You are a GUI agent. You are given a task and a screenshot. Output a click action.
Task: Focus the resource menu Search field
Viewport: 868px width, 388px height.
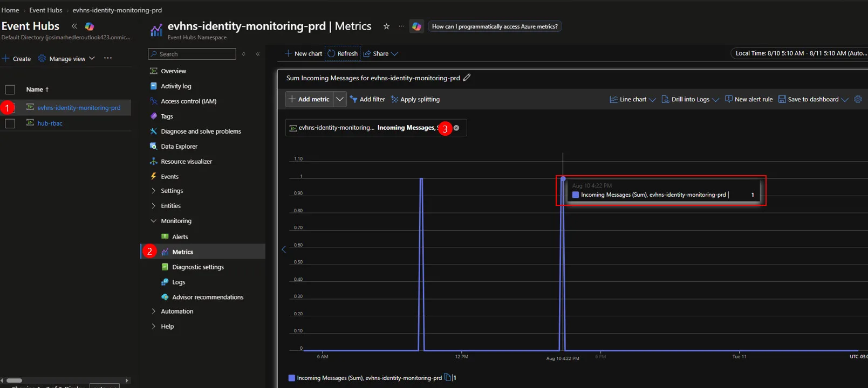click(x=192, y=54)
